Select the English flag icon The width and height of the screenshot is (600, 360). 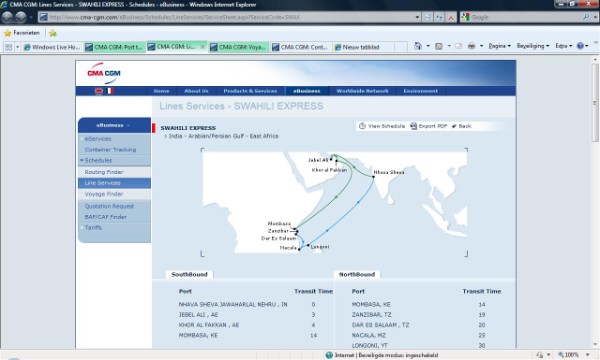point(99,91)
